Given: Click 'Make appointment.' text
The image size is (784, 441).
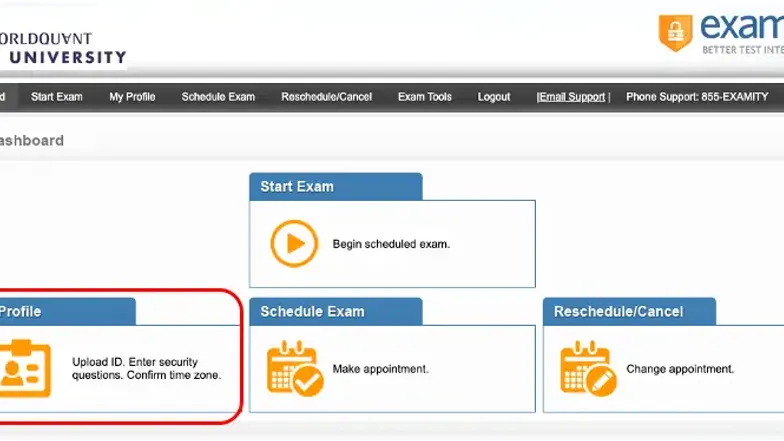Looking at the screenshot, I should click(x=380, y=369).
